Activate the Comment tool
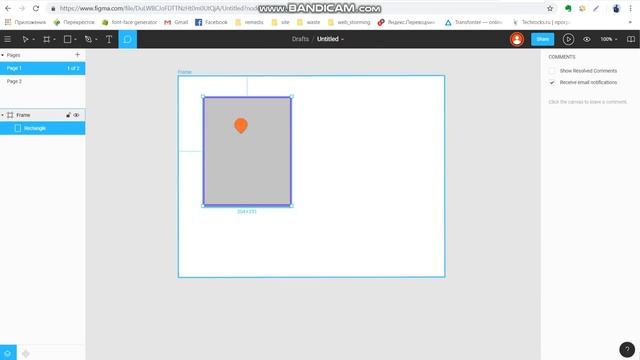The image size is (640, 360). (x=127, y=39)
